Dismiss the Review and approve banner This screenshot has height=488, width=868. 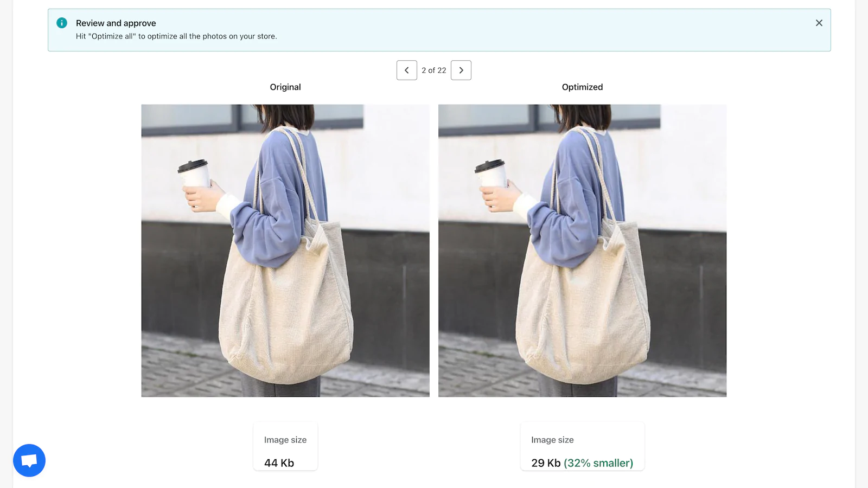pyautogui.click(x=819, y=23)
